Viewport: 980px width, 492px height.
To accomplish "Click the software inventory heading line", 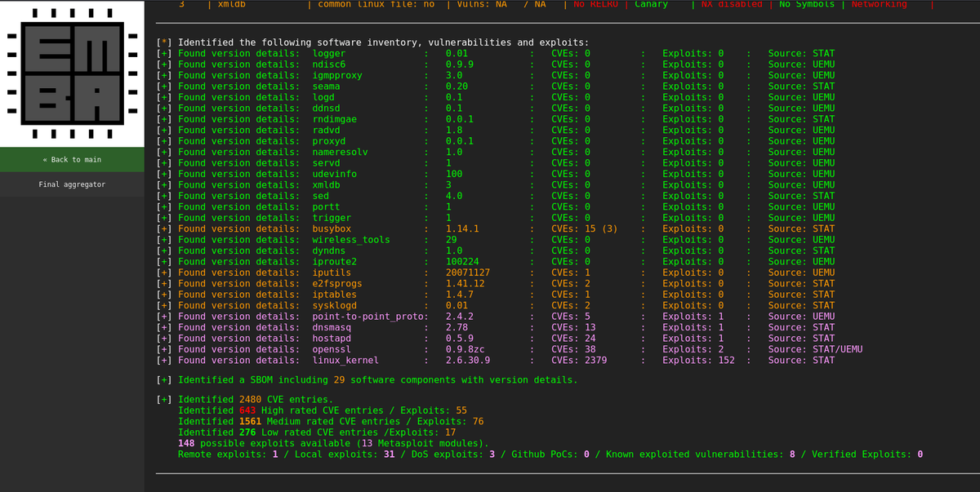I will pyautogui.click(x=372, y=42).
